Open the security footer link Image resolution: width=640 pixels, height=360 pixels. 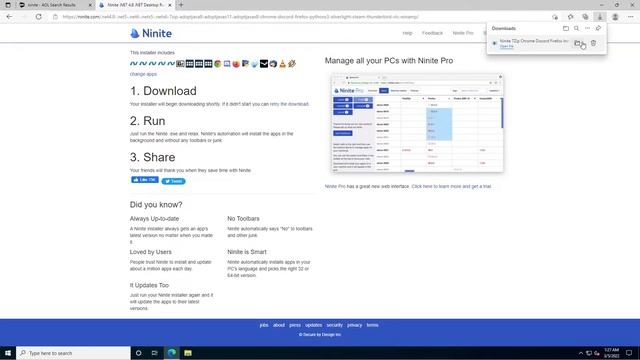[x=335, y=325]
